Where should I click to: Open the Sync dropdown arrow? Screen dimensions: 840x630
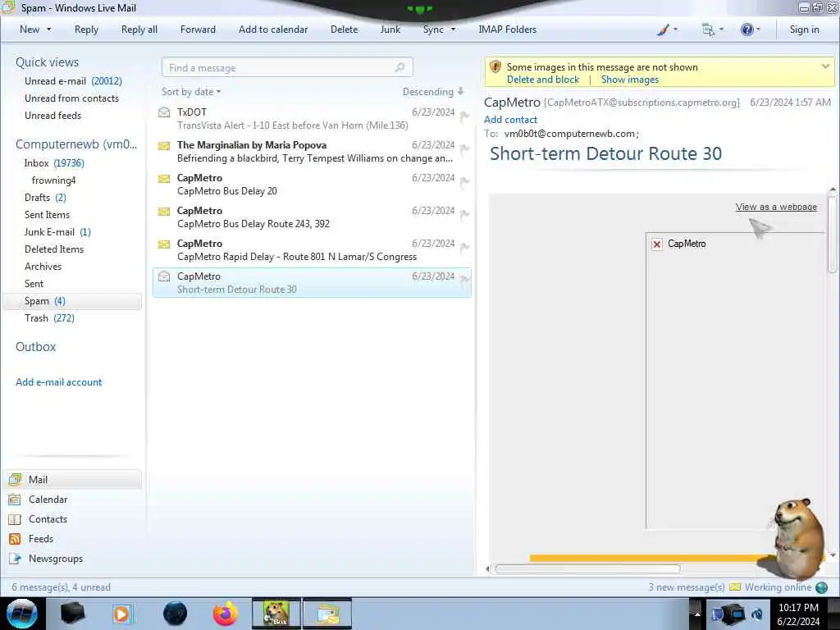(453, 30)
